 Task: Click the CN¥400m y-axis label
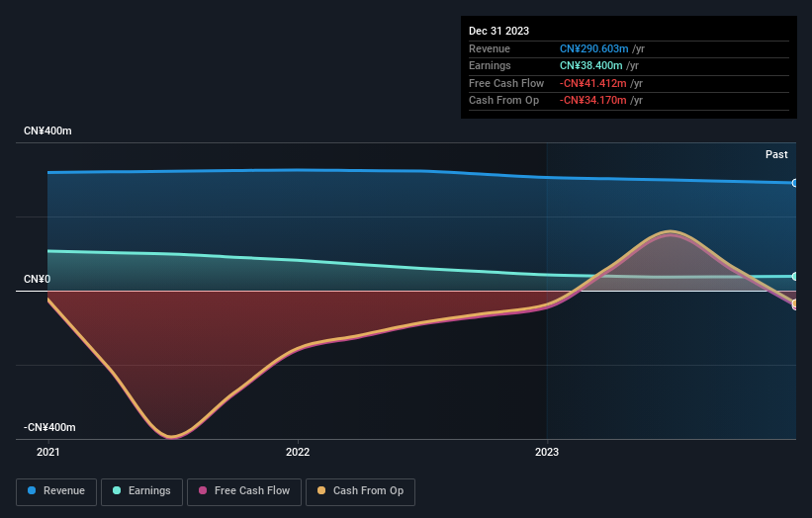tap(47, 130)
